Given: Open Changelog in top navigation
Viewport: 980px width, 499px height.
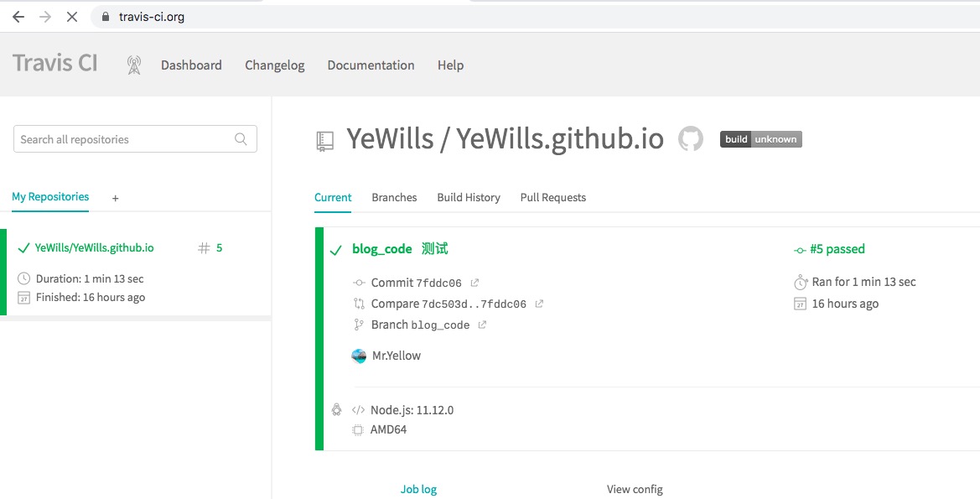Looking at the screenshot, I should [274, 65].
